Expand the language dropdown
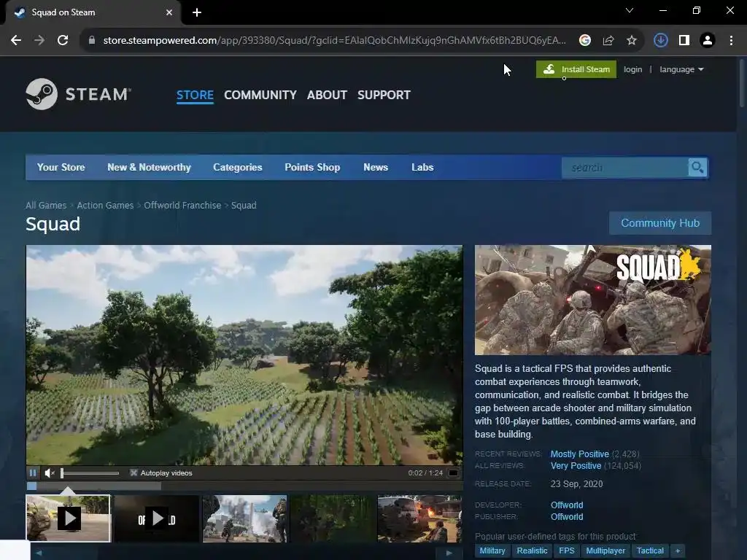The height and width of the screenshot is (560, 747). [x=681, y=69]
